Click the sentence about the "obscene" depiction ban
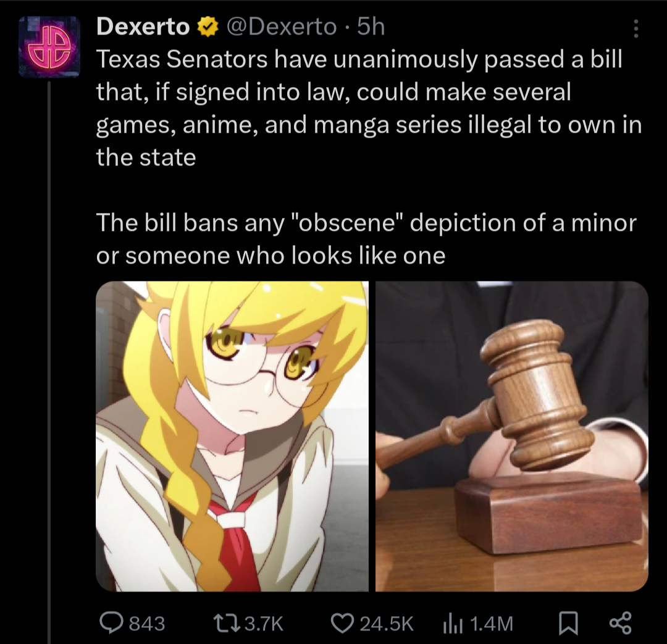 [x=366, y=239]
